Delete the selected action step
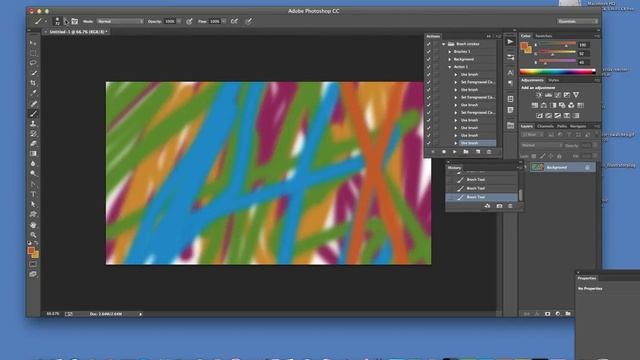 click(489, 152)
